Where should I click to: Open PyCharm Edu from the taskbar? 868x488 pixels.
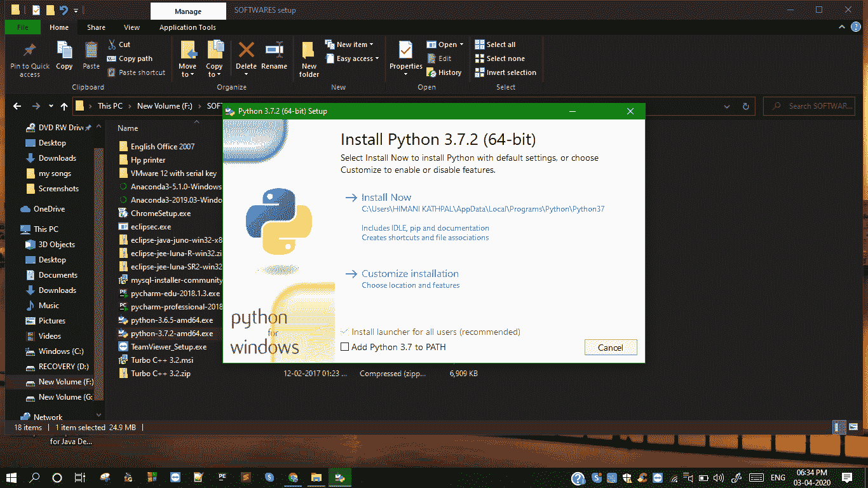[x=222, y=477]
